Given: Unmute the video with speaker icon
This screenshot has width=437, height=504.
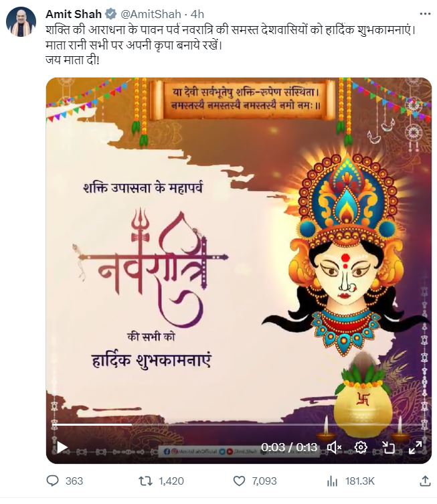Looking at the screenshot, I should pos(334,447).
